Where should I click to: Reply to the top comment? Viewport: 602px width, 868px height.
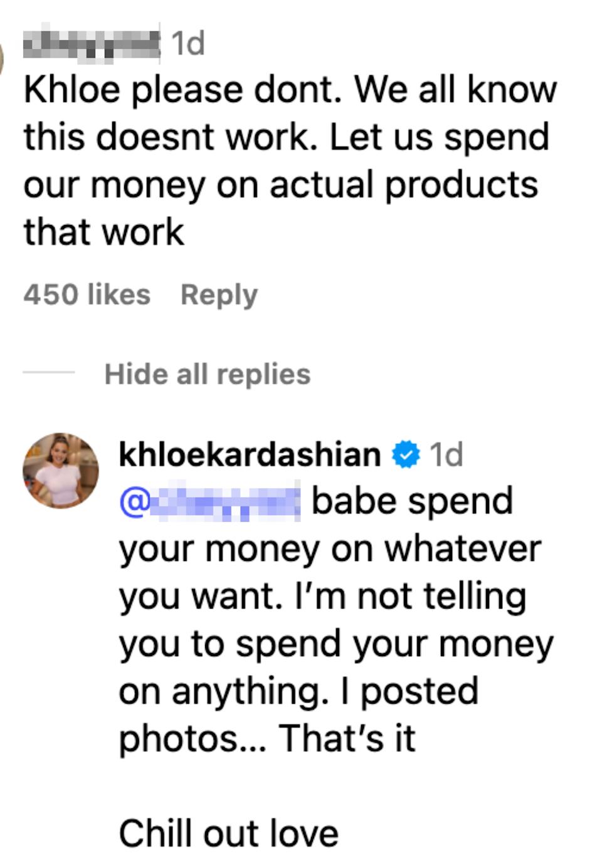click(219, 295)
